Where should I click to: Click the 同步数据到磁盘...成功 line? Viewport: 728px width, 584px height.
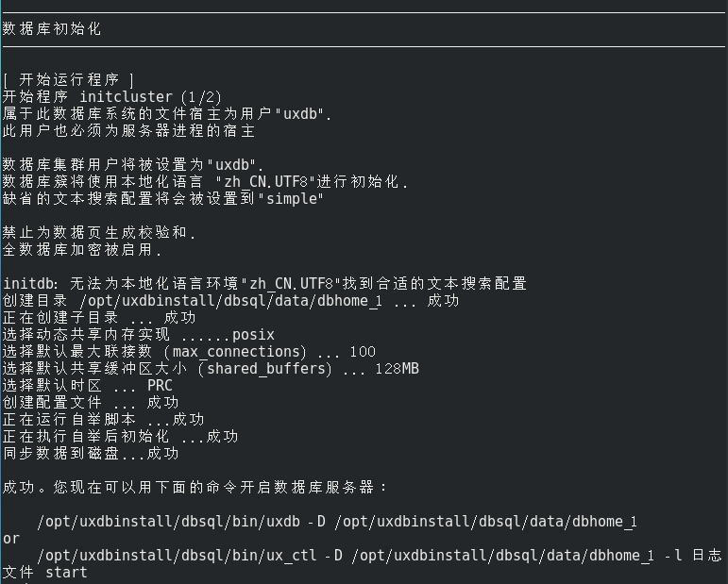click(91, 453)
